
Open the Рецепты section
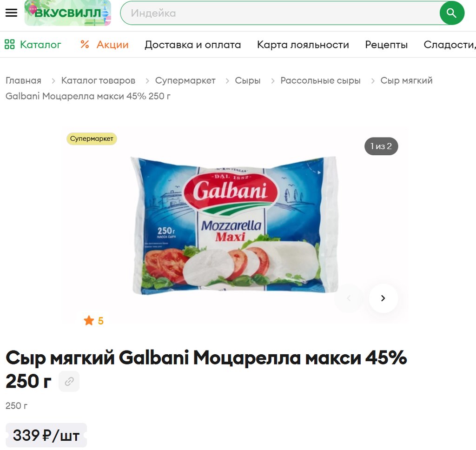click(386, 45)
